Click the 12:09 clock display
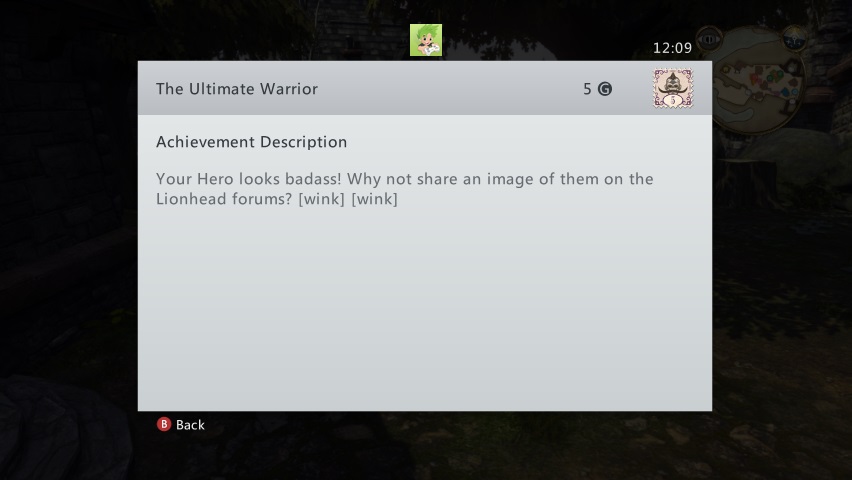Viewport: 852px width, 480px height. pos(672,48)
